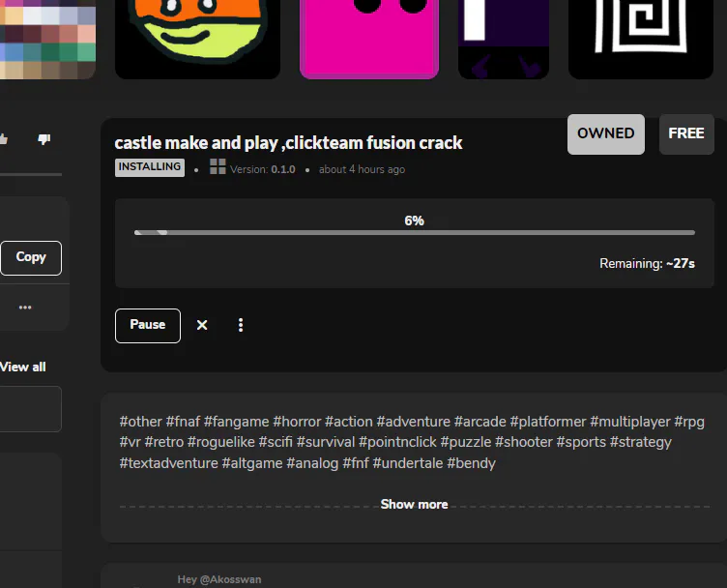Click the #fnaf hashtag
The height and width of the screenshot is (588, 727).
pyautogui.click(x=183, y=422)
